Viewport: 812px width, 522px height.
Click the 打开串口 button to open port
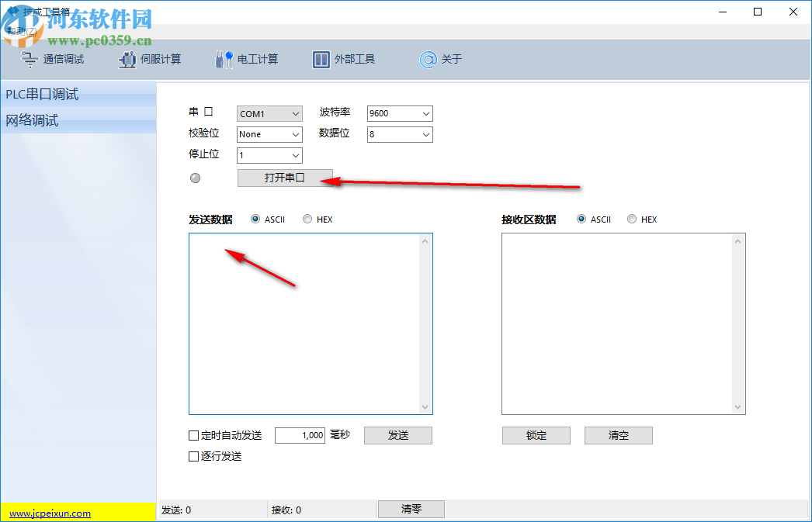pyautogui.click(x=284, y=177)
